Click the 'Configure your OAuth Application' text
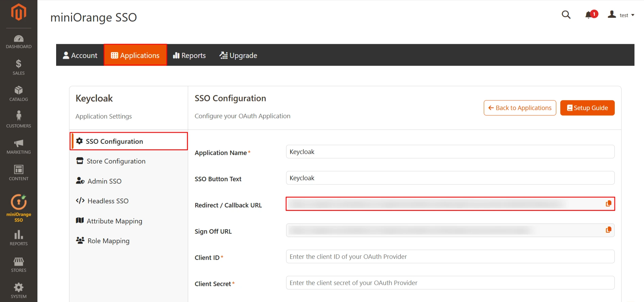Image resolution: width=644 pixels, height=302 pixels. tap(243, 116)
